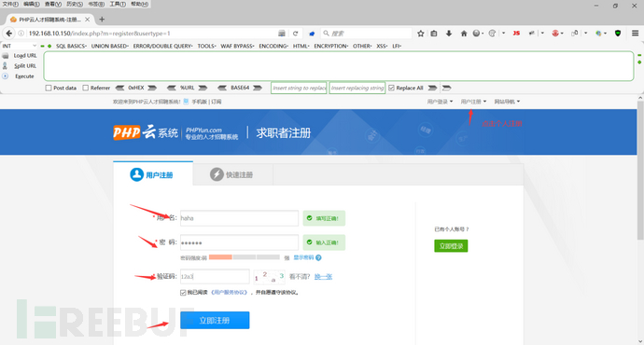The width and height of the screenshot is (644, 345).
Task: Decode %URL with the left arrow
Action: coord(172,88)
